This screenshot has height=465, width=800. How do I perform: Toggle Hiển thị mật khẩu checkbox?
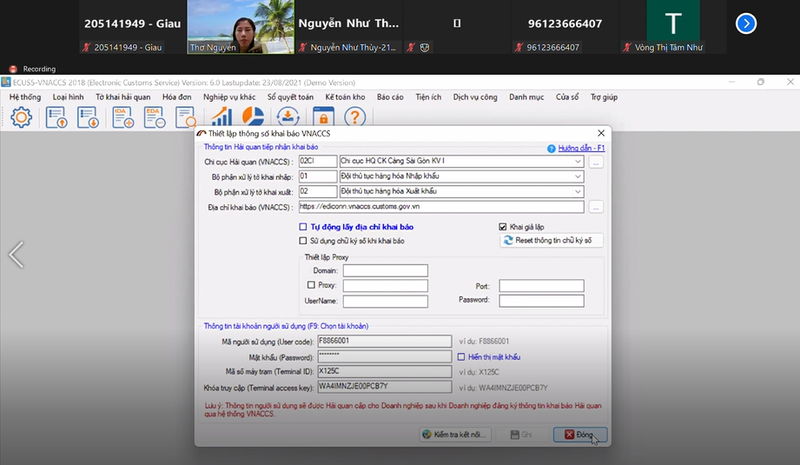pos(461,356)
